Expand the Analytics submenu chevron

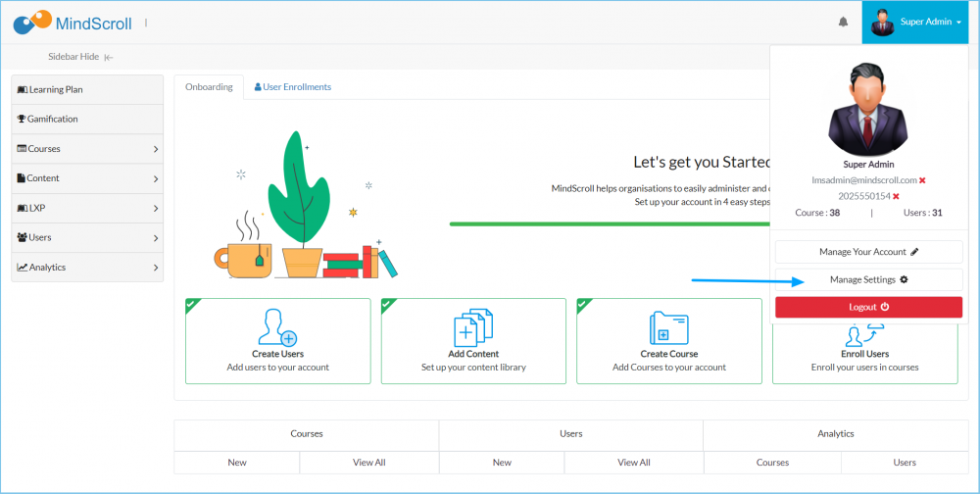click(x=156, y=268)
